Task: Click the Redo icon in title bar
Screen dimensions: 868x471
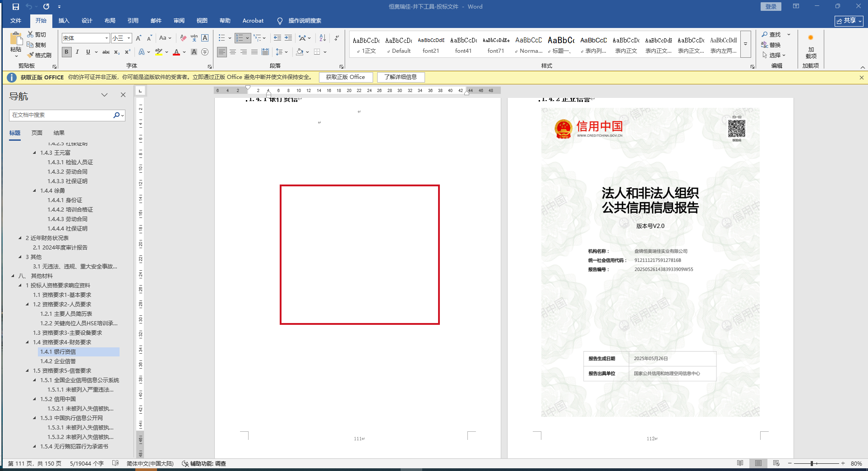Action: [x=46, y=7]
